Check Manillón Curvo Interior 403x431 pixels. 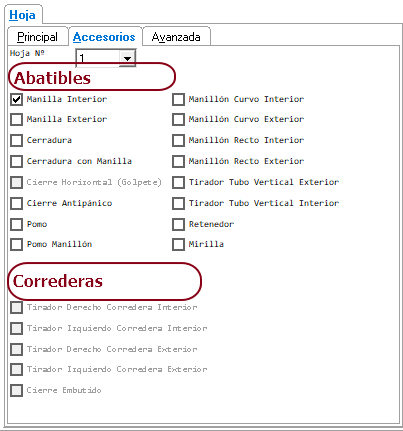point(178,99)
